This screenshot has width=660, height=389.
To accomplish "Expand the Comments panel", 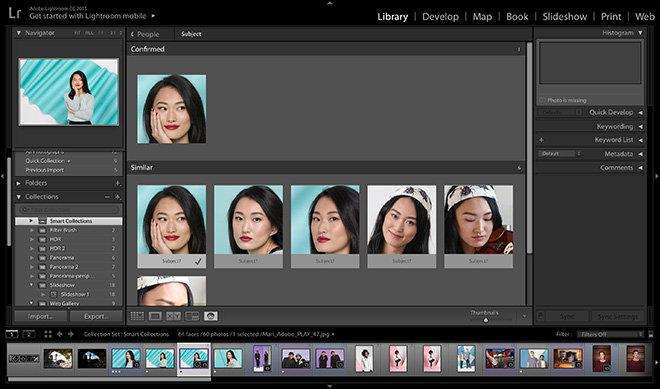I will point(640,168).
